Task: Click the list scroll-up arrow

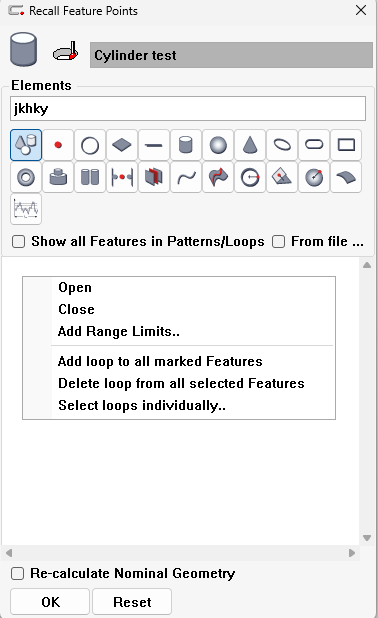Action: point(367,265)
